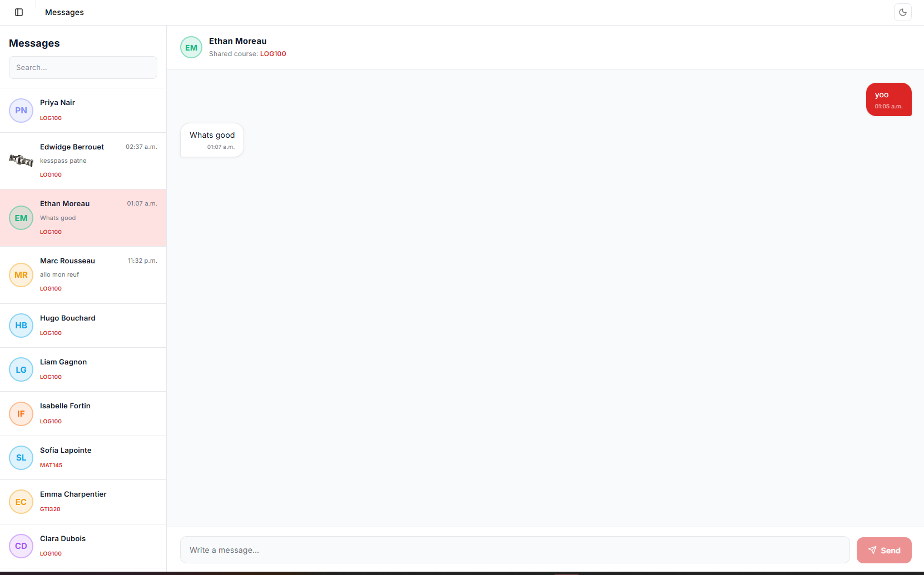
Task: Open Clara Dubois's chat
Action: 83,546
